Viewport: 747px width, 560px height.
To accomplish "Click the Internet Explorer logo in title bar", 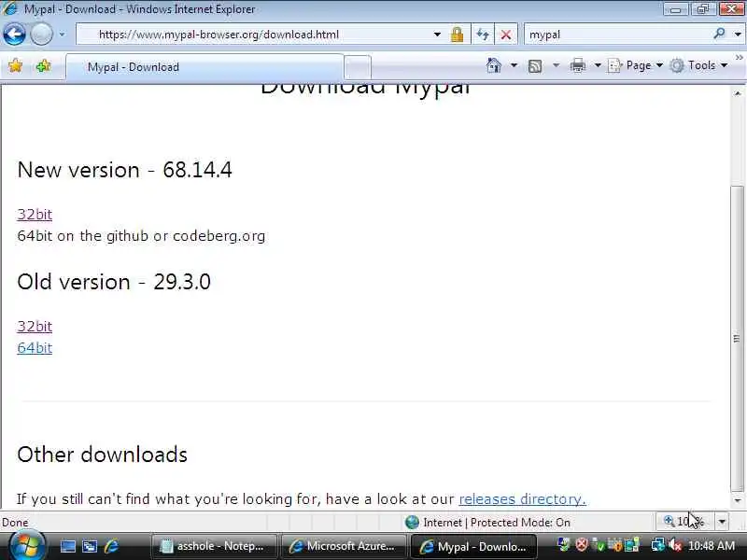I will (x=10, y=8).
